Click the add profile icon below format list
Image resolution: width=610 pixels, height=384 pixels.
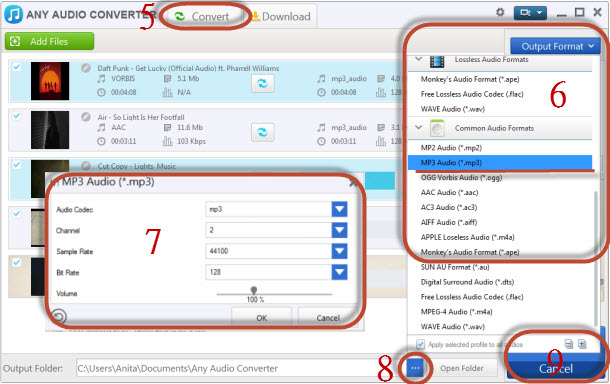point(582,344)
